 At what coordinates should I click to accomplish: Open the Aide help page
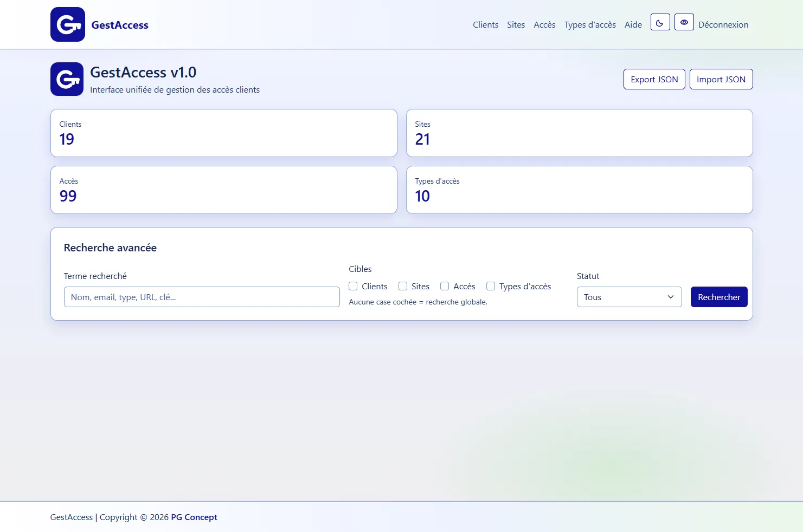[x=633, y=24]
